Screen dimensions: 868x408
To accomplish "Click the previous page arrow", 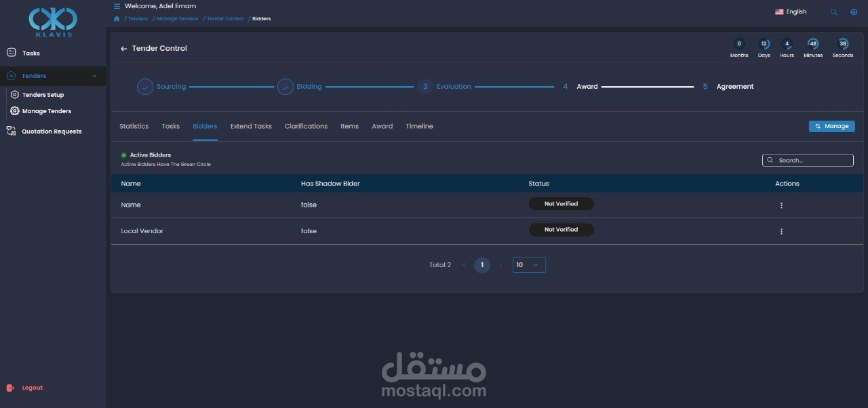I will tap(465, 265).
